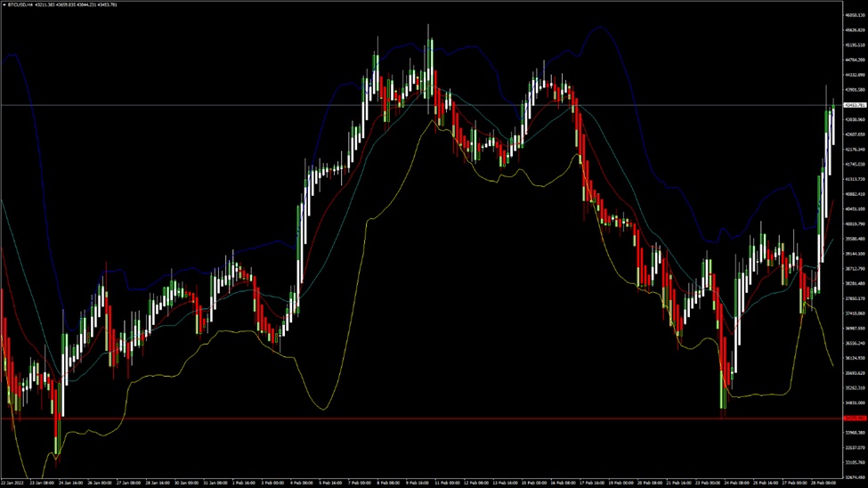Click the red price tag on price axis
This screenshot has width=868, height=488.
tap(854, 418)
